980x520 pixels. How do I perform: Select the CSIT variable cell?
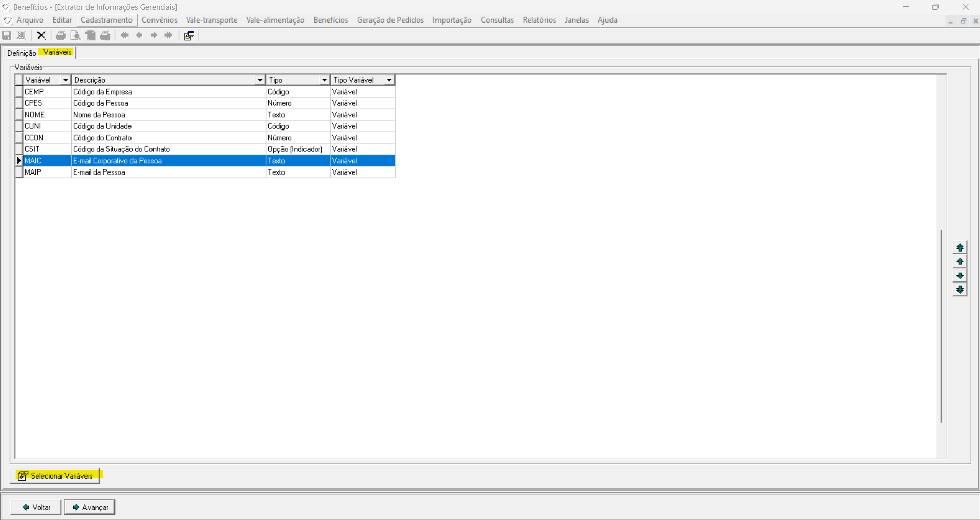click(47, 149)
